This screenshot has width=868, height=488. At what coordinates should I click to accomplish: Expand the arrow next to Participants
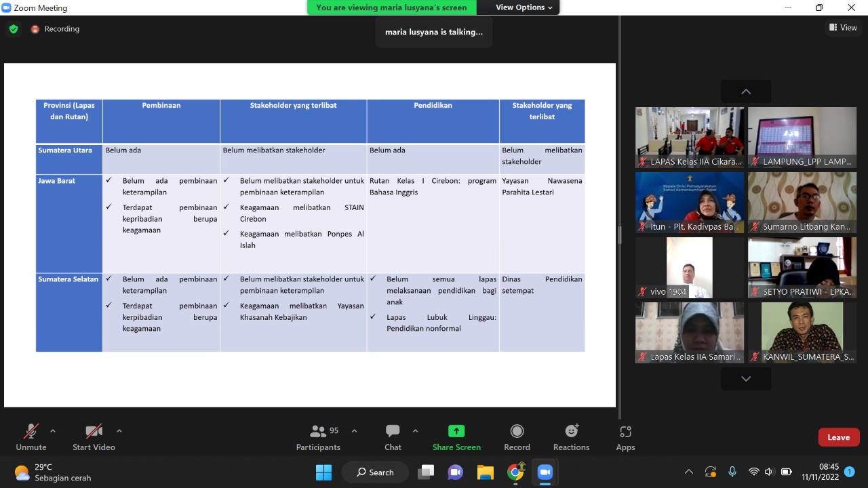point(354,431)
